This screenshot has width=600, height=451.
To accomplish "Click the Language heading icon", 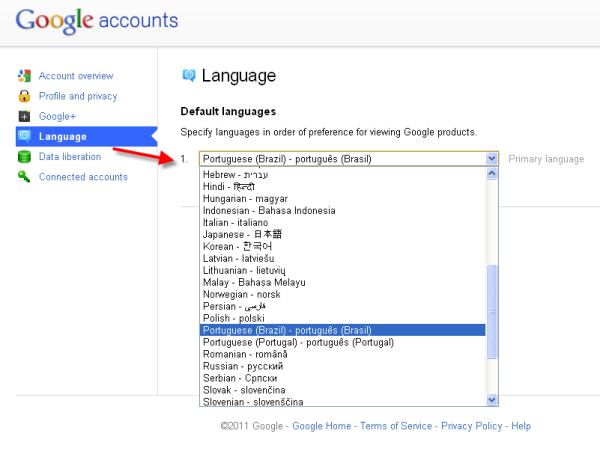I will (x=188, y=76).
